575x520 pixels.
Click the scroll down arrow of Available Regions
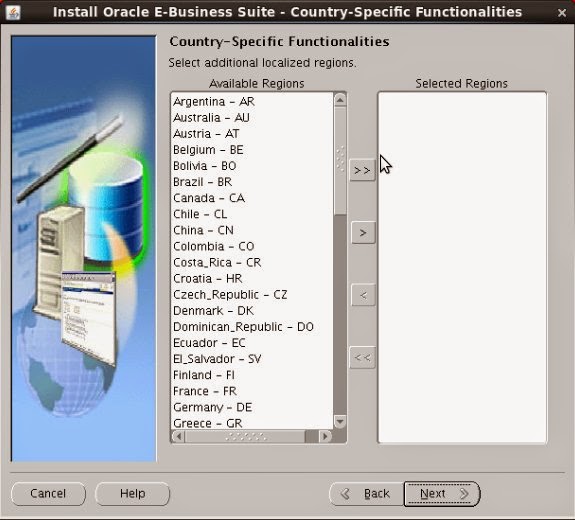click(340, 422)
